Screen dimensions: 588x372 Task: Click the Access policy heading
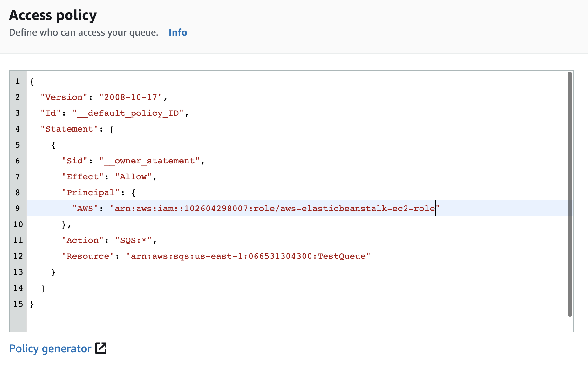coord(53,15)
